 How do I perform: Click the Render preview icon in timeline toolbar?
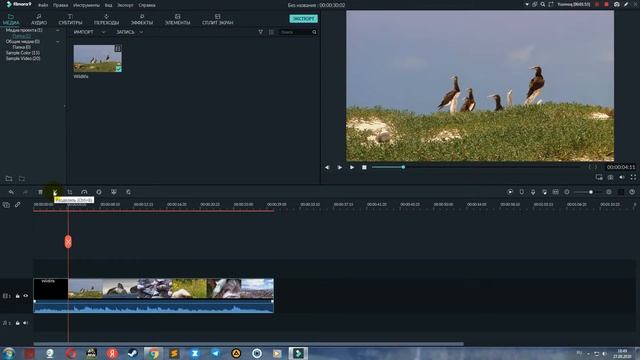click(510, 192)
